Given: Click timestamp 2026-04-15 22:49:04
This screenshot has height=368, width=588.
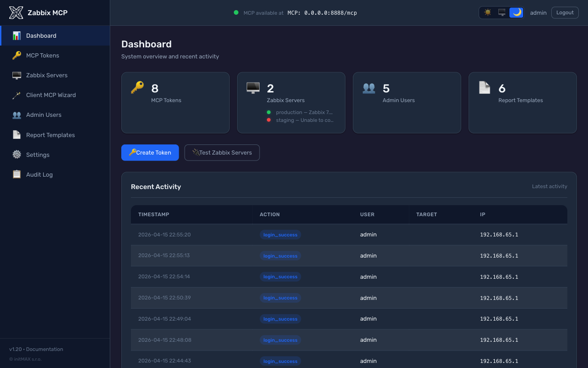Looking at the screenshot, I should (164, 319).
